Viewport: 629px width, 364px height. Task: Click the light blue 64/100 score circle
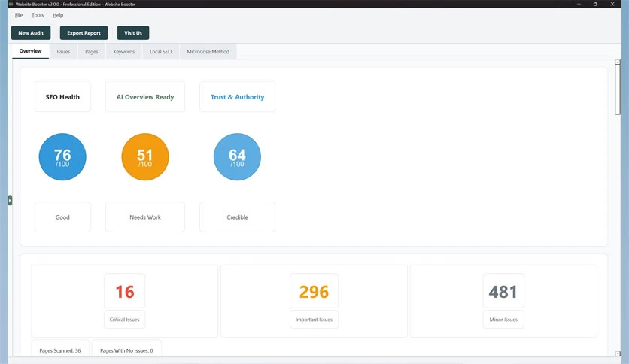[x=237, y=156]
